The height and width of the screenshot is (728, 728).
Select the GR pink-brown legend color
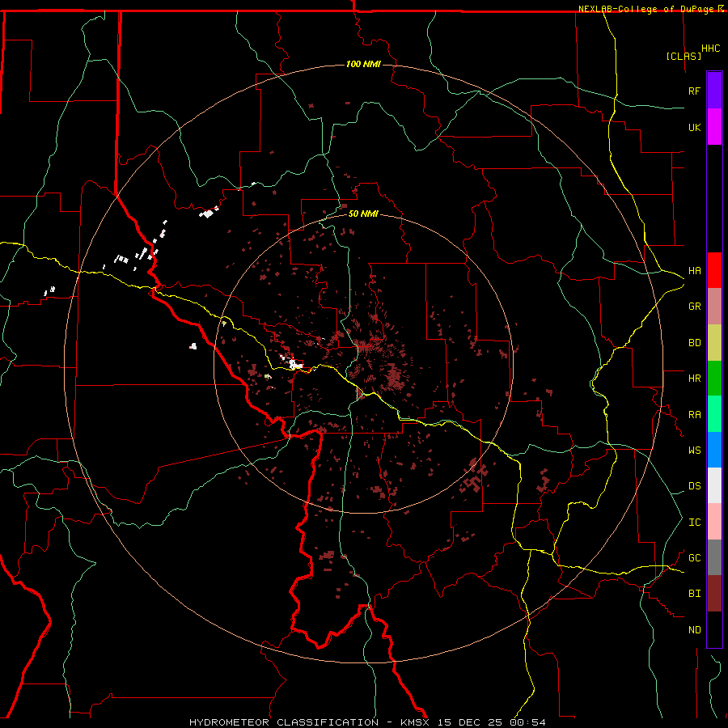(x=714, y=307)
